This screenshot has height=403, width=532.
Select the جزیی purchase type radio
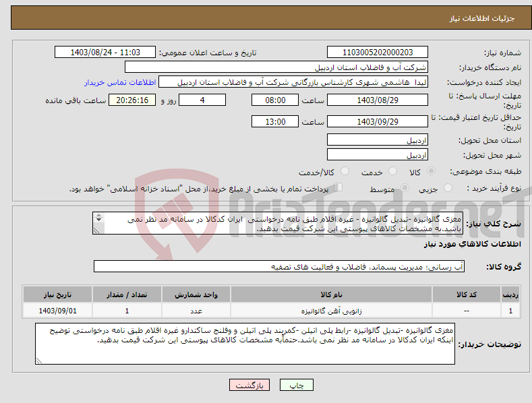pyautogui.click(x=448, y=187)
